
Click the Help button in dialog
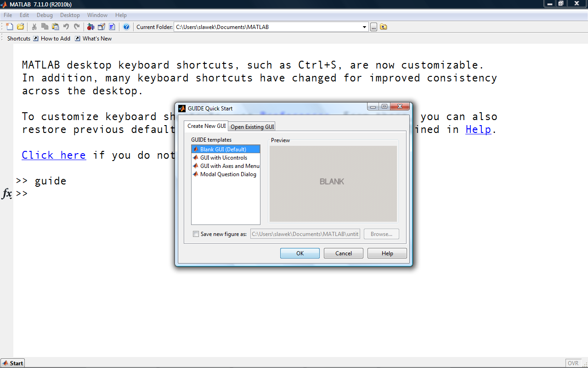click(x=387, y=253)
